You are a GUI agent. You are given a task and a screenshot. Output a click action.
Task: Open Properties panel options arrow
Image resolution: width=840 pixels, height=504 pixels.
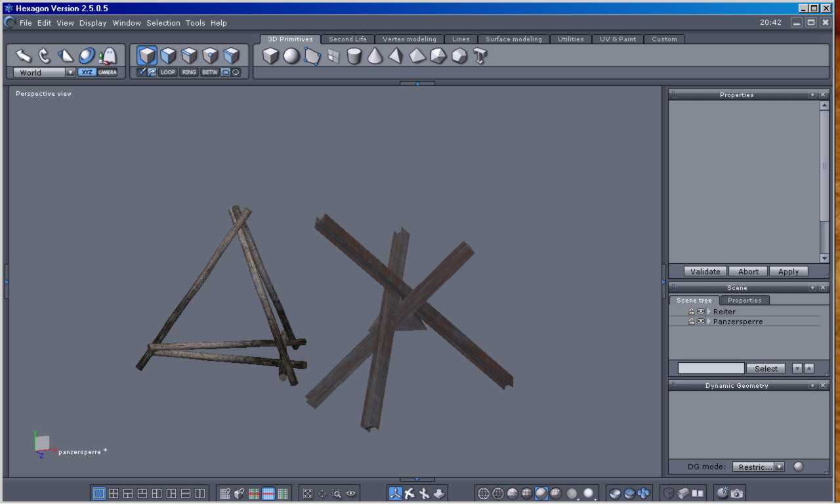coord(812,95)
